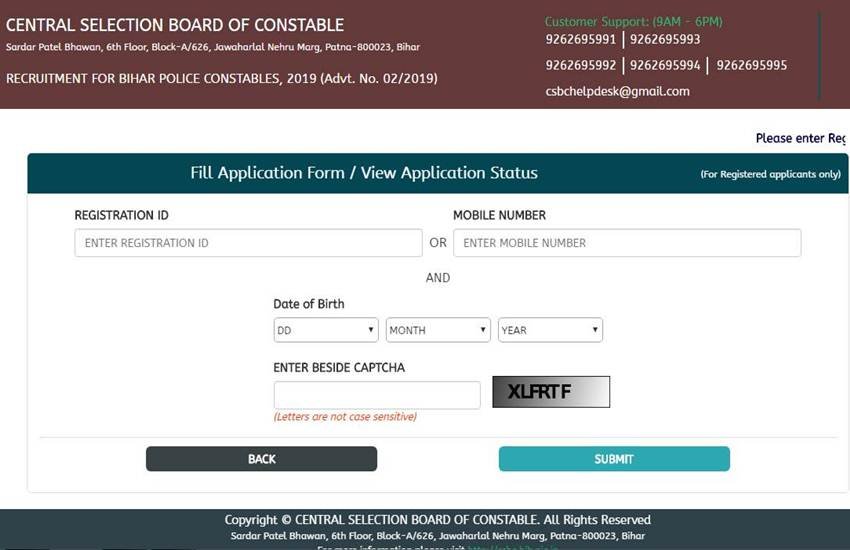This screenshot has width=850, height=550.
Task: Click the XLFRTF captcha image
Action: (x=551, y=392)
